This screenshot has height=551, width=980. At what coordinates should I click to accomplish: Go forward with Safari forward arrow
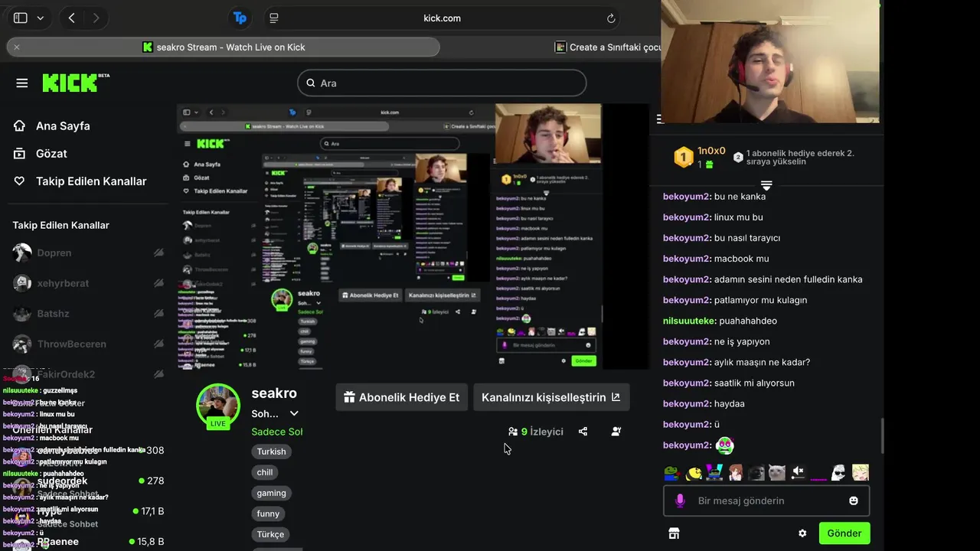[96, 18]
